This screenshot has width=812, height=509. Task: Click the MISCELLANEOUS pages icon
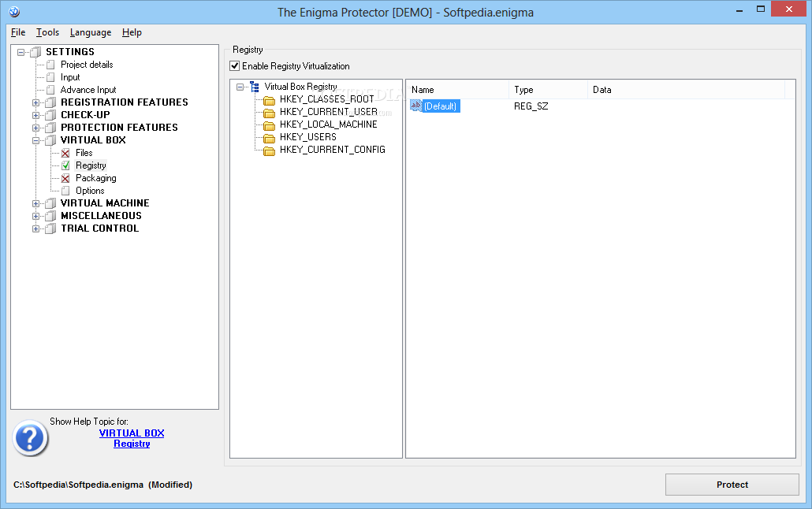coord(50,216)
